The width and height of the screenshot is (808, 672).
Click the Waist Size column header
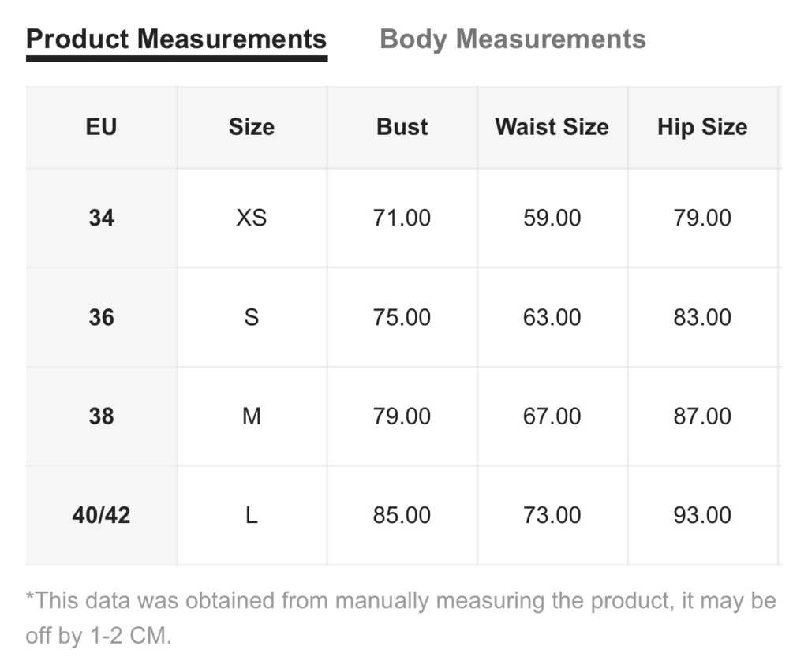click(552, 127)
